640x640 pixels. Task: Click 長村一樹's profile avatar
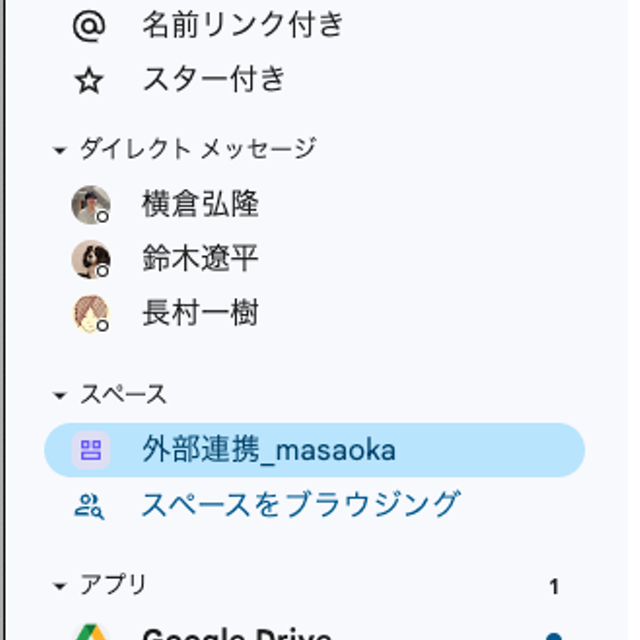pos(90,315)
